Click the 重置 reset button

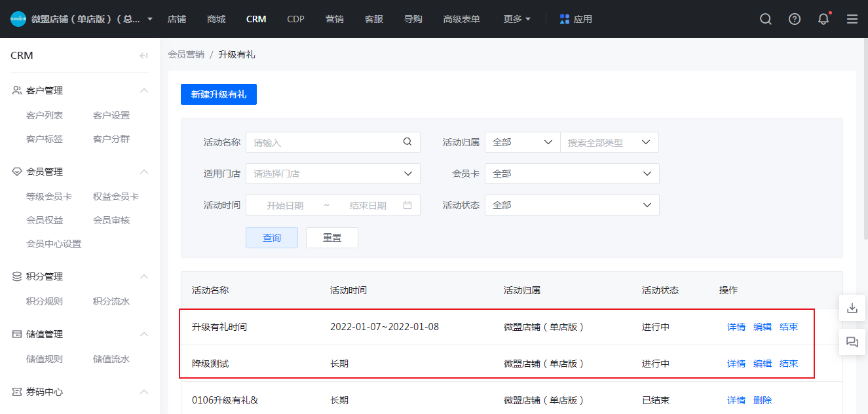(332, 238)
